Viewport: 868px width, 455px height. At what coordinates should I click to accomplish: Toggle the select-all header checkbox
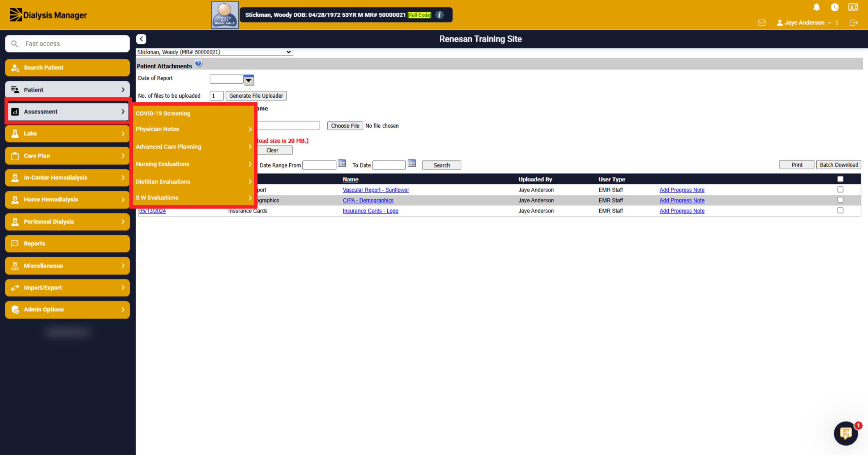[x=840, y=179]
